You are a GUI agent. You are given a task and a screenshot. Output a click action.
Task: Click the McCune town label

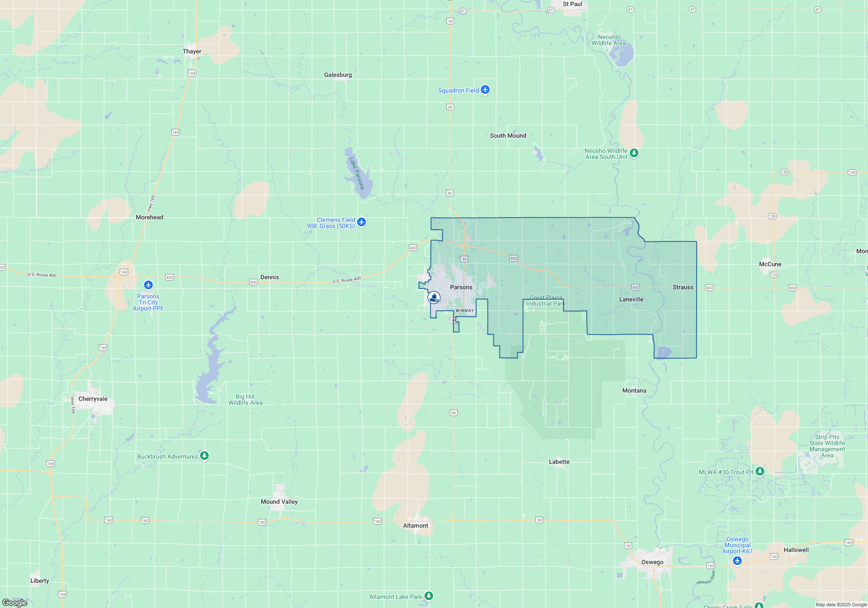770,264
